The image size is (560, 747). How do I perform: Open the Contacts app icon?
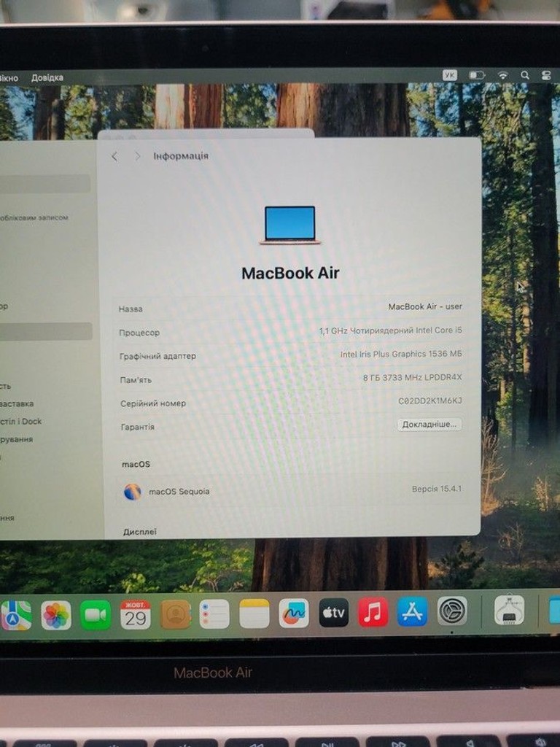click(175, 614)
